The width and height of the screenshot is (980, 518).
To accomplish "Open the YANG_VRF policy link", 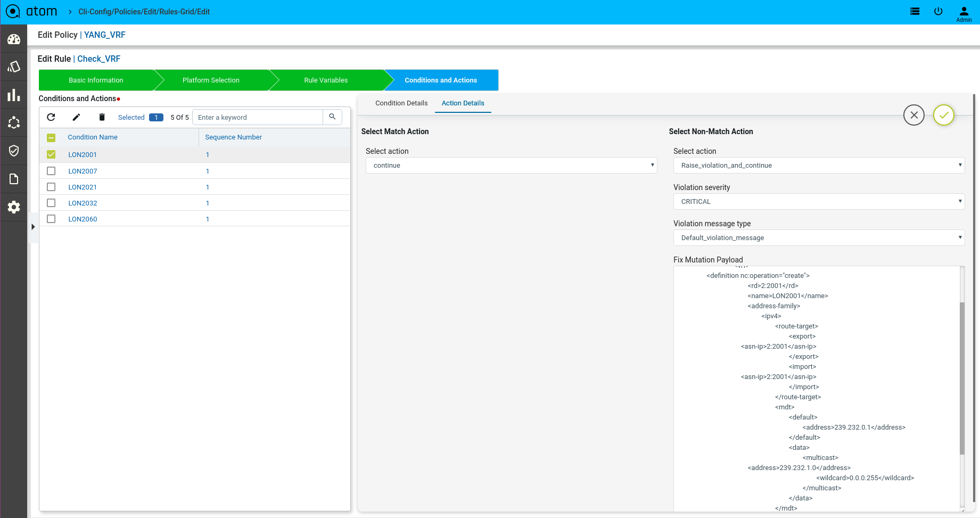I will (x=105, y=35).
